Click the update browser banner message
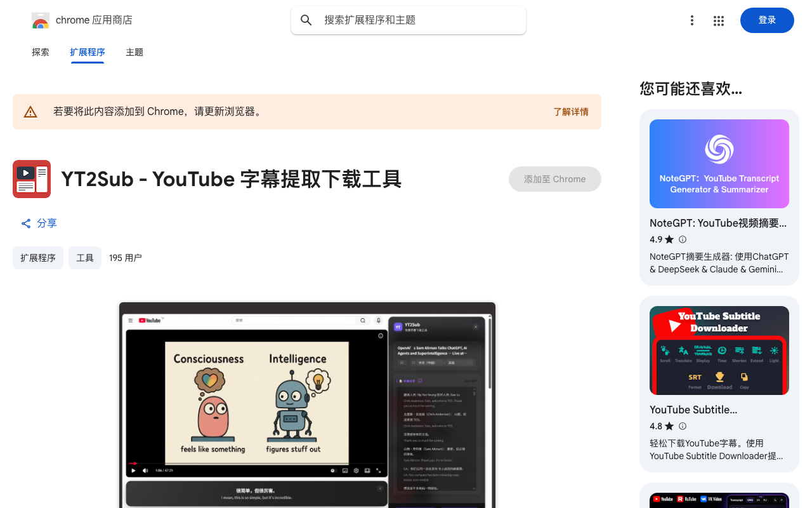Viewport: 812px width, 508px height. (x=157, y=112)
